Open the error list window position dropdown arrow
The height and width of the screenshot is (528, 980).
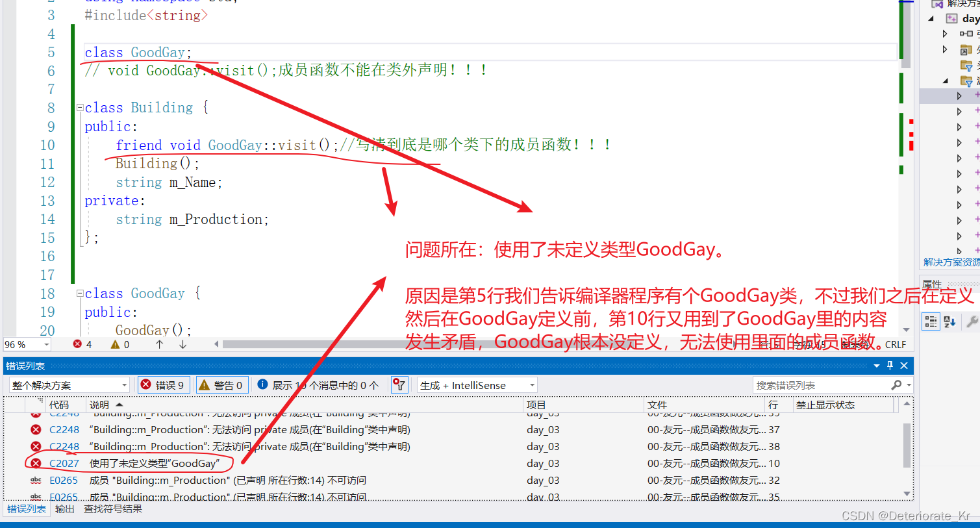tap(876, 366)
